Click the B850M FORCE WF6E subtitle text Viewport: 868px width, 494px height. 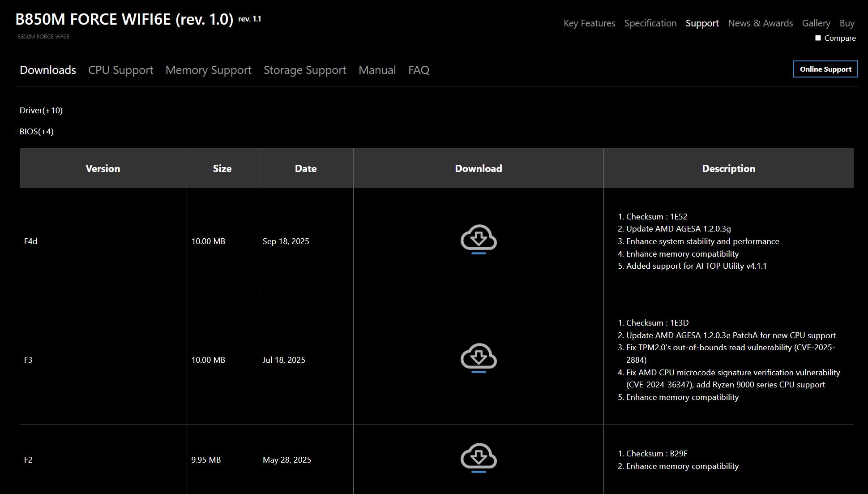click(x=43, y=37)
